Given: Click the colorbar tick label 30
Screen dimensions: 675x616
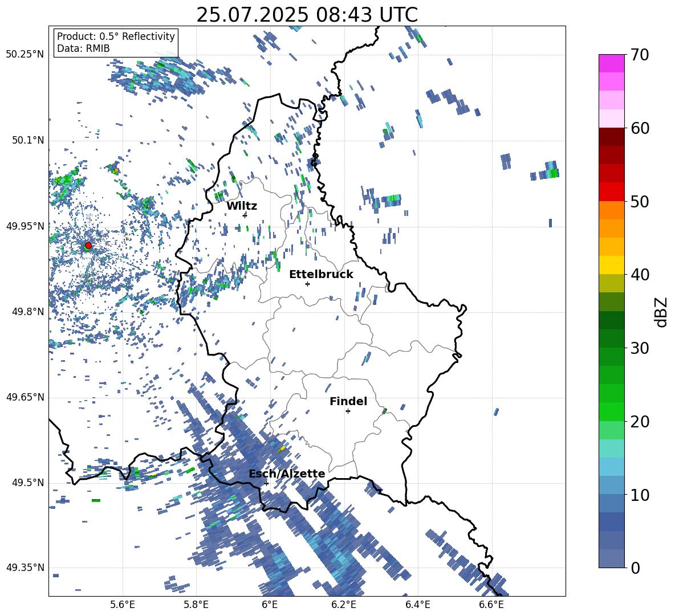Looking at the screenshot, I should pos(640,348).
